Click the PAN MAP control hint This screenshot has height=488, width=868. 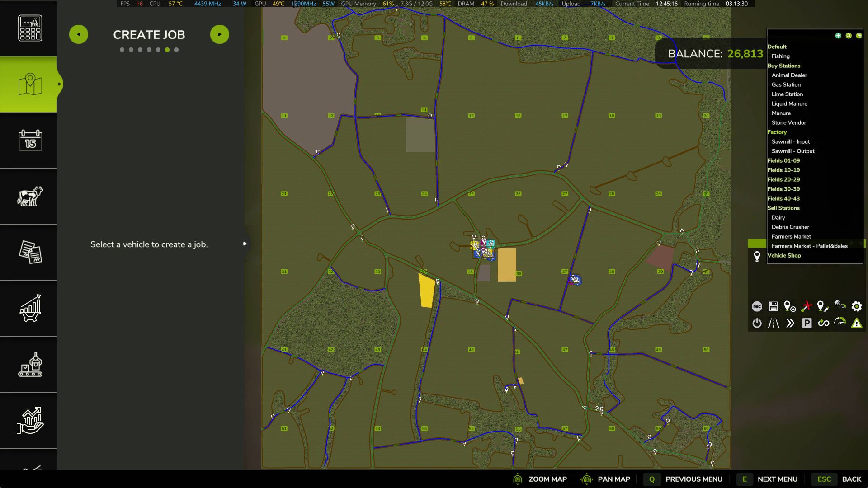(x=605, y=479)
